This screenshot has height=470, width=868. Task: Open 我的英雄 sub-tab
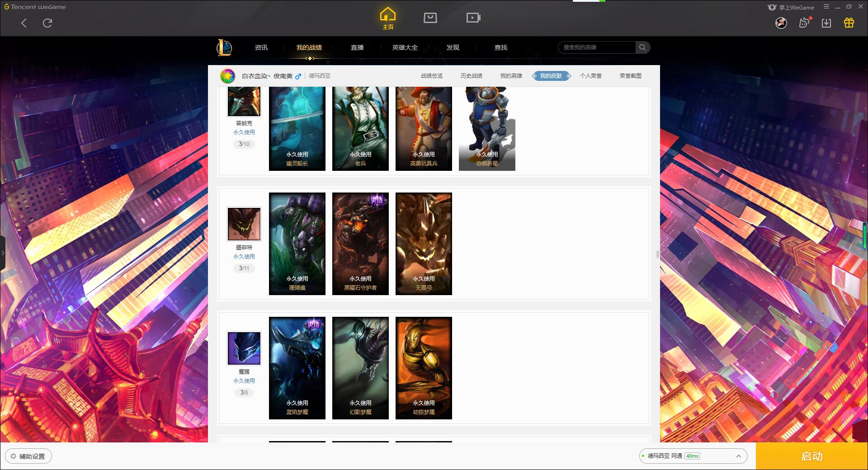pyautogui.click(x=511, y=76)
